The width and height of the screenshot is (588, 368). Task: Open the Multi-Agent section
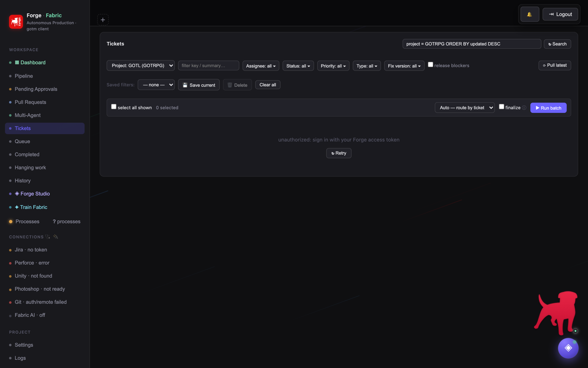[x=45, y=115]
